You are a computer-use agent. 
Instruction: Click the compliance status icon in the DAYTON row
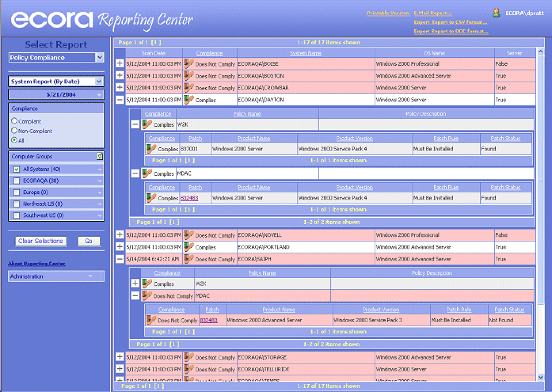point(189,99)
